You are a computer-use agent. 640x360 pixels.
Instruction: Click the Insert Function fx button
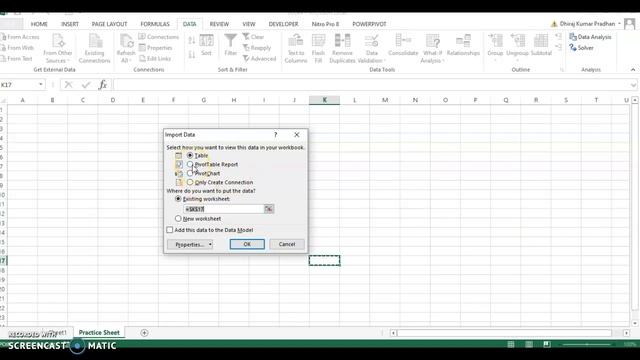click(103, 84)
